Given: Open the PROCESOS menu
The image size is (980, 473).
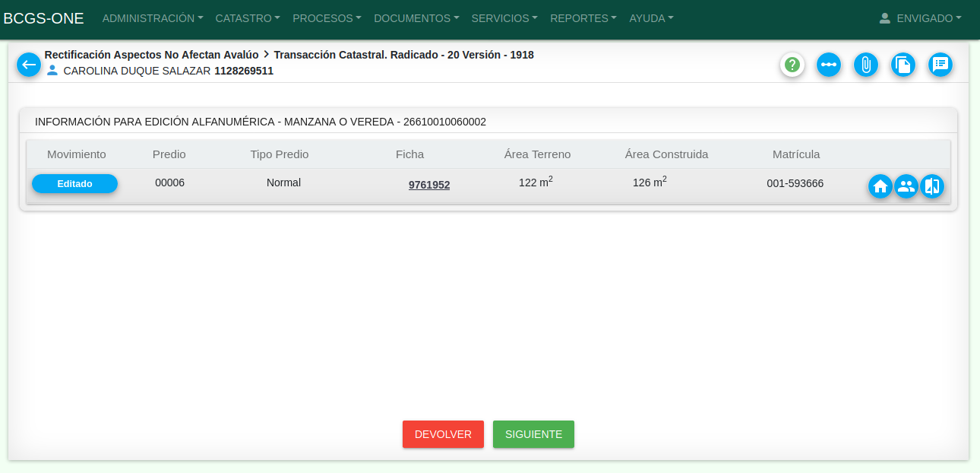Looking at the screenshot, I should [327, 18].
